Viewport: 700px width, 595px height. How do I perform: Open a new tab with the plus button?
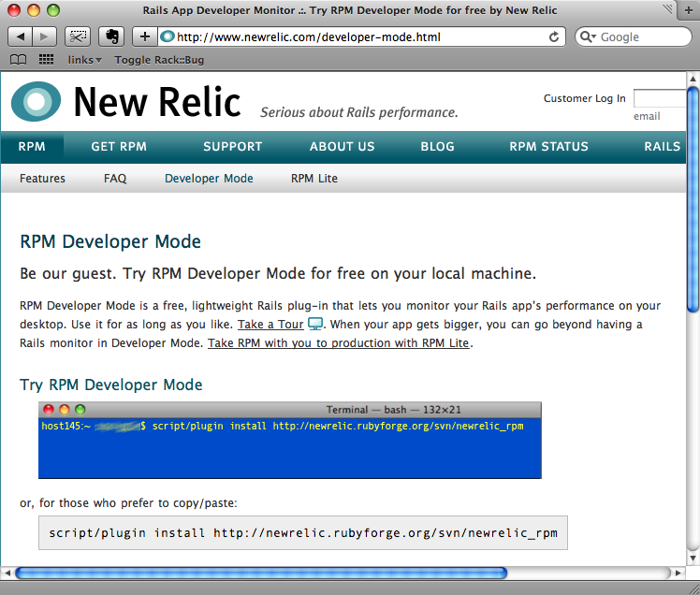[689, 10]
